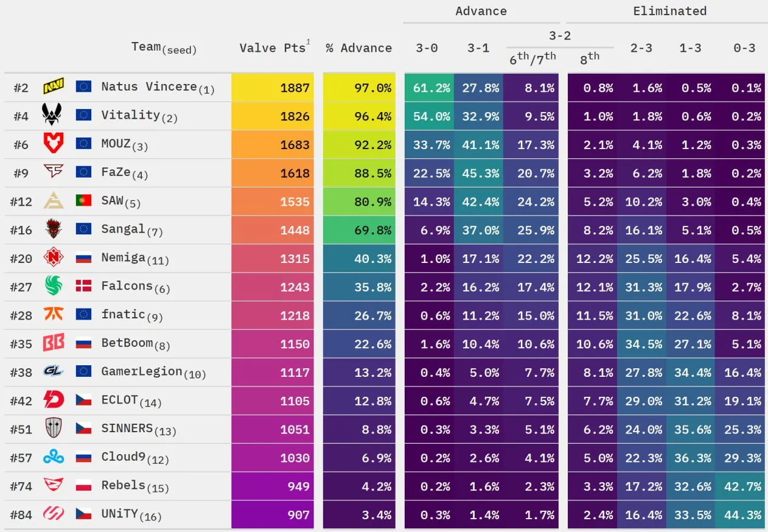Click the MOUZ heart logo
768x532 pixels.
tap(53, 144)
